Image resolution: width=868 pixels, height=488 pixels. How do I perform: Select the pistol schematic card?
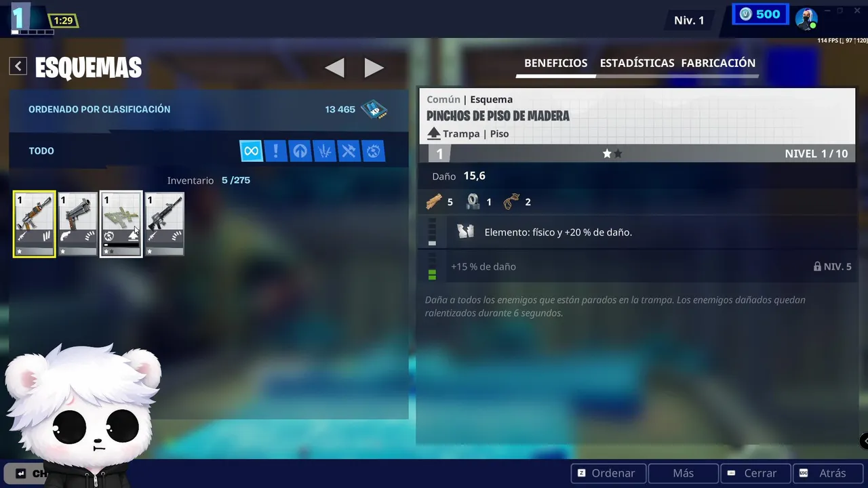point(78,224)
